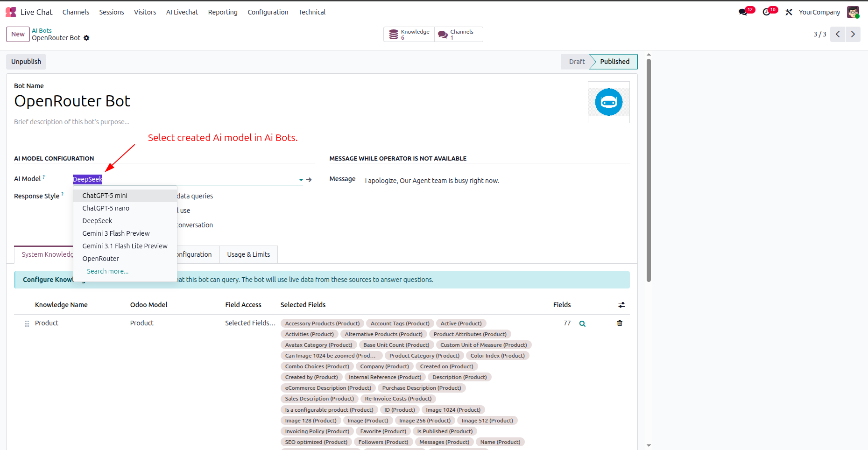
Task: Open the Sessions menu
Action: point(112,12)
